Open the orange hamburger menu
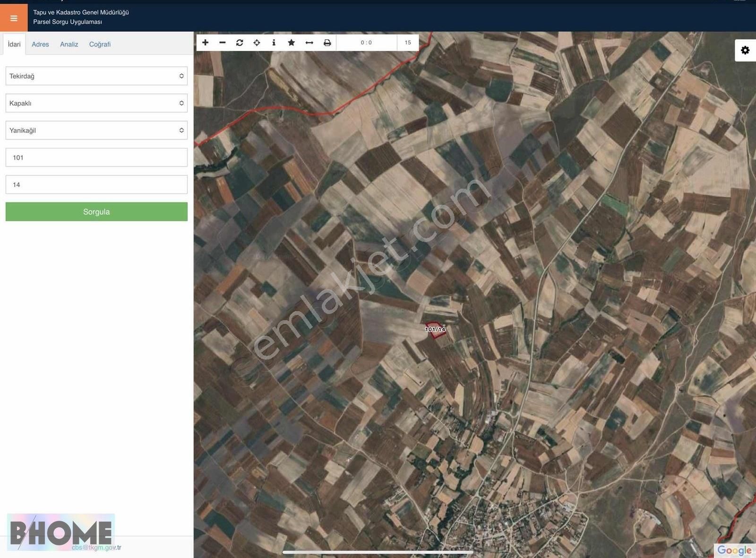Screen dimensions: 756x558 (x=14, y=18)
